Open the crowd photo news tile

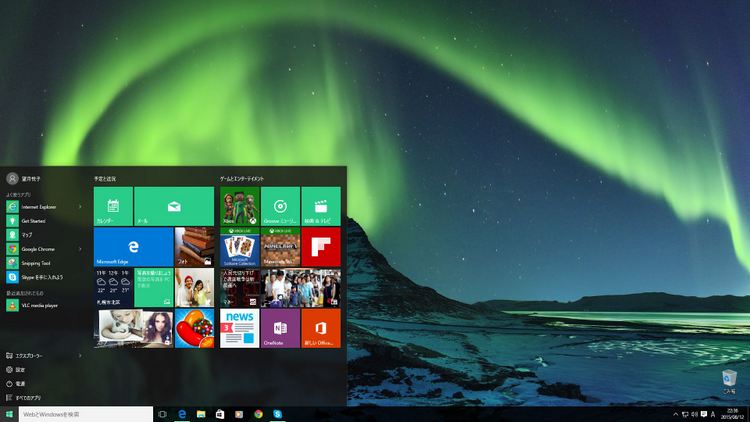[301, 288]
